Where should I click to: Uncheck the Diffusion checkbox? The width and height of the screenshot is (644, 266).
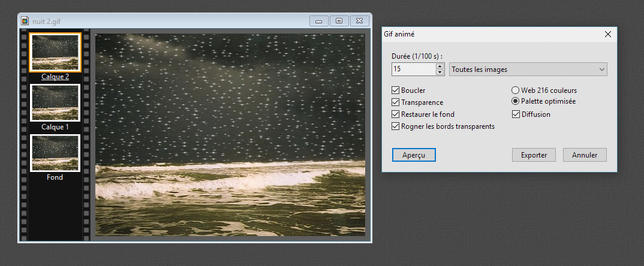(x=516, y=114)
